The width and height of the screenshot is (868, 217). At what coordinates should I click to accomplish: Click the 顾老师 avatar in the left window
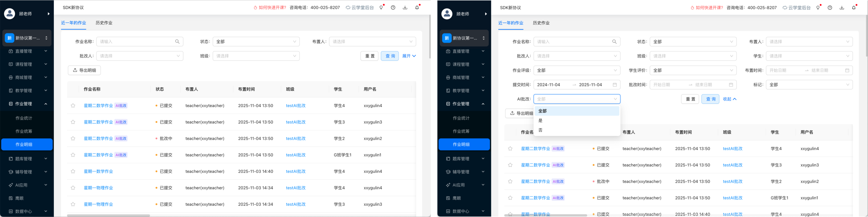[x=9, y=14]
